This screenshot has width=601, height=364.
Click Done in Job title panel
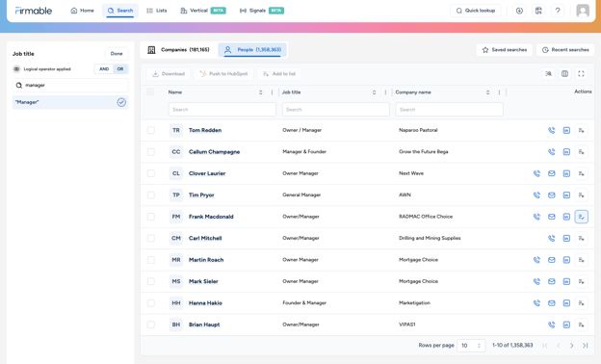(x=117, y=54)
